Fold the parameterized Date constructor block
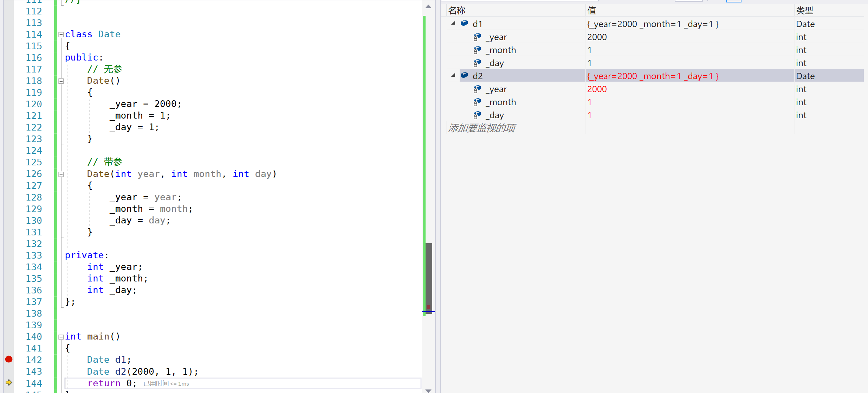 coord(61,174)
